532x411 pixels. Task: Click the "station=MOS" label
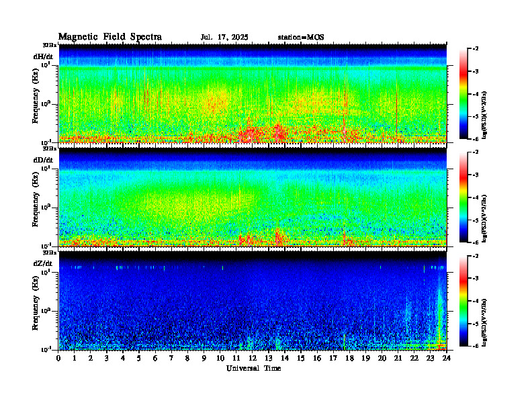(x=301, y=38)
